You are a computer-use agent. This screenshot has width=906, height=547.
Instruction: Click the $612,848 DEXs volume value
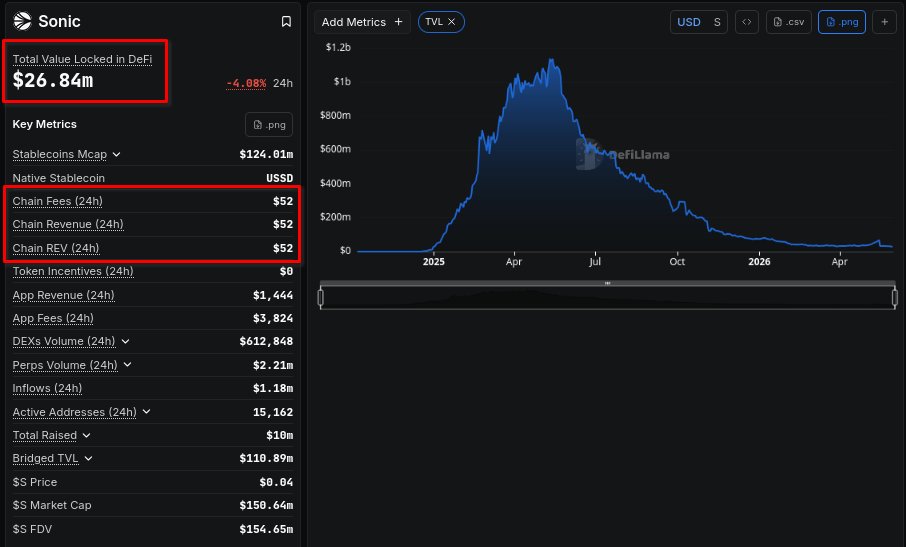point(266,341)
